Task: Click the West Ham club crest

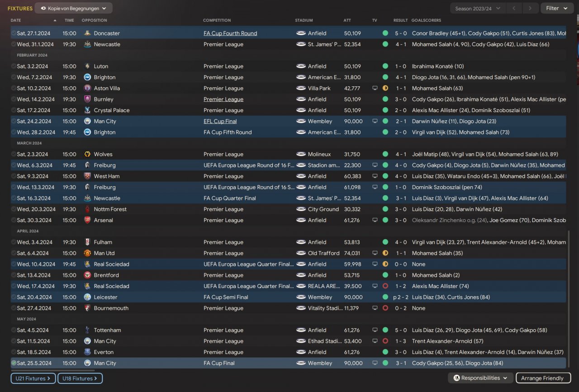Action: click(x=87, y=176)
